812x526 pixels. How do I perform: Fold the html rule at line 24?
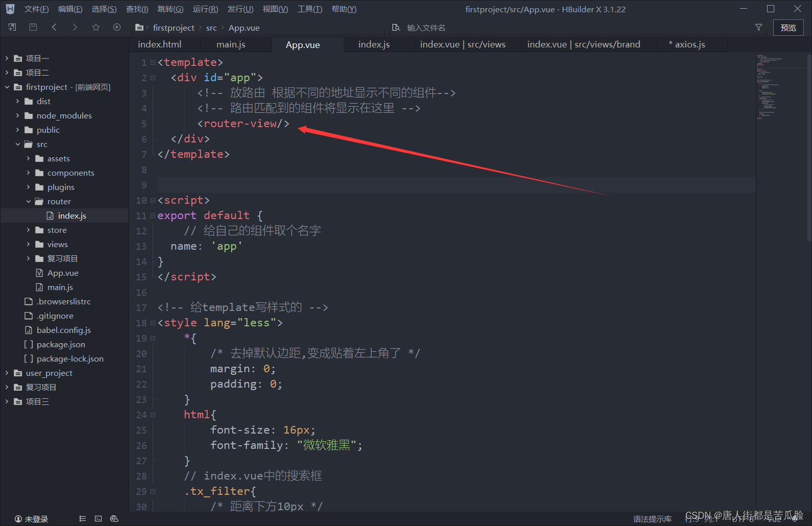click(153, 415)
